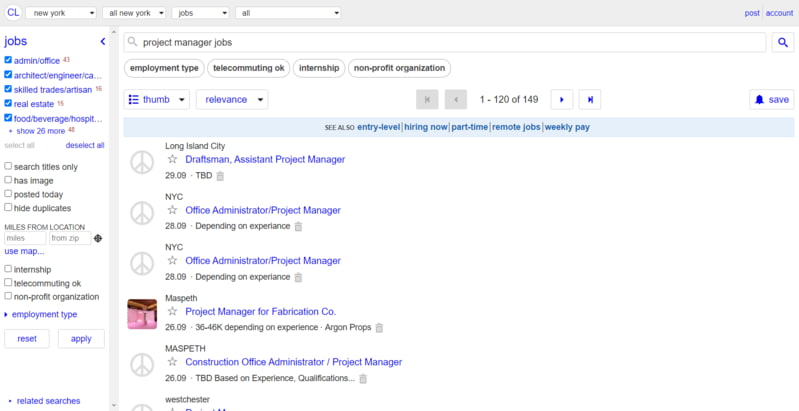Viewport: 799px width, 411px height.
Task: Open the jobs category dropdown
Action: pyautogui.click(x=200, y=13)
